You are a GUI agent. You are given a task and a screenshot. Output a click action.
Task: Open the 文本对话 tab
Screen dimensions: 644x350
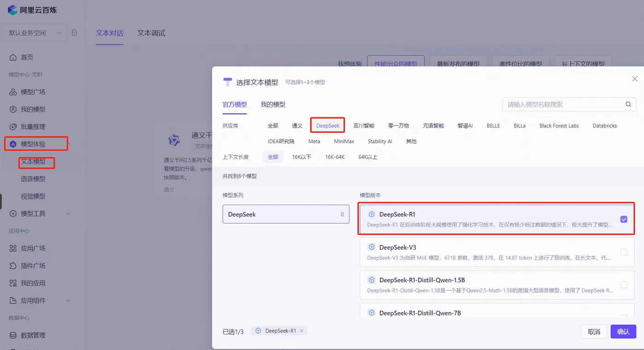109,33
